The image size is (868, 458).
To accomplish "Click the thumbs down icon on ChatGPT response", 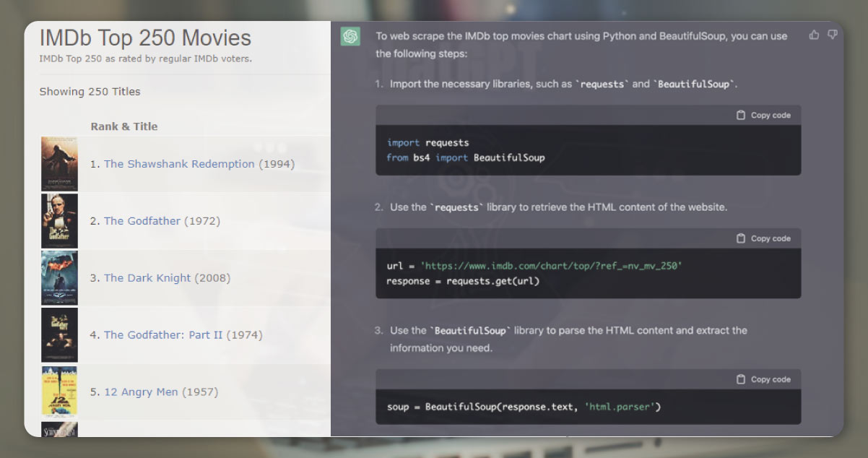I will click(833, 35).
